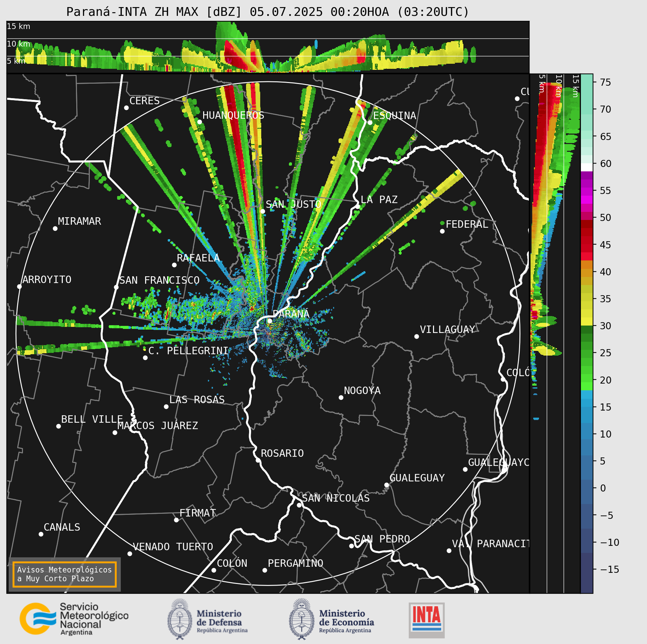The width and height of the screenshot is (647, 644).
Task: Click the LAS ROSAS city marker dot
Action: (x=166, y=407)
